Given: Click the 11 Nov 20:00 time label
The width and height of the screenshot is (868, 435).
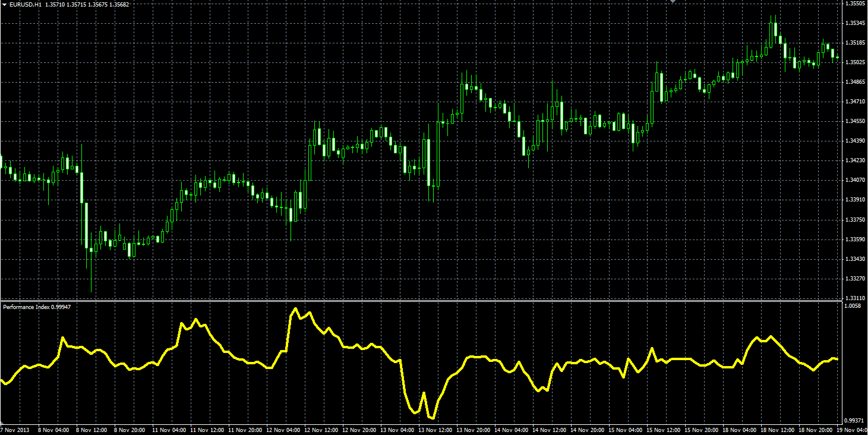Looking at the screenshot, I should pos(246,430).
